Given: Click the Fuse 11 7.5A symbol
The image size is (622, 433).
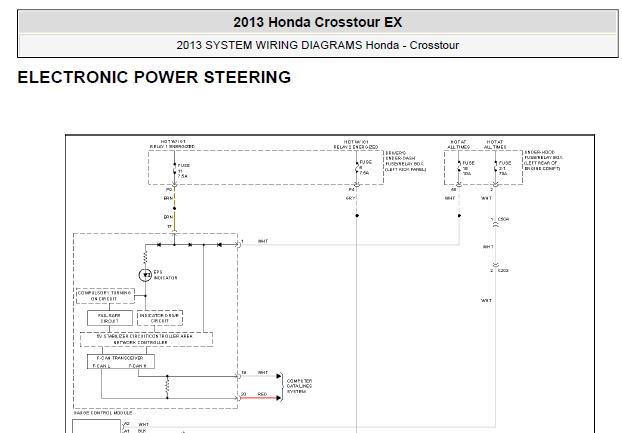Looking at the screenshot, I should coord(175,171).
